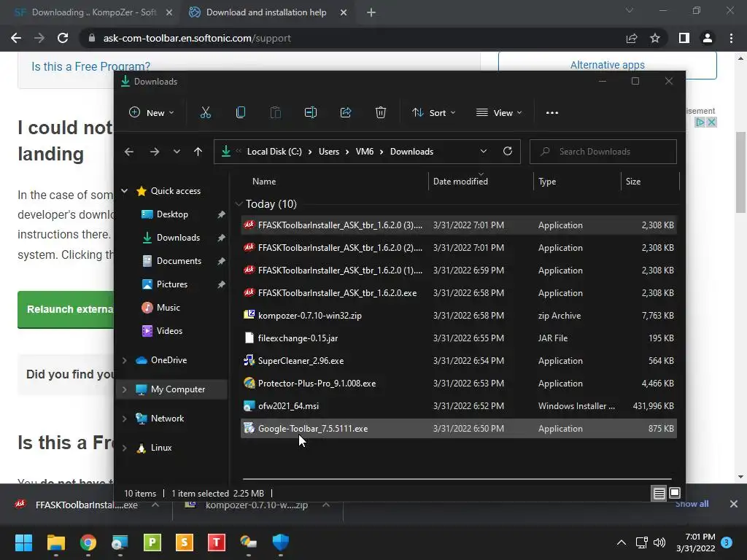
Task: Select Downloads in navigation pane
Action: point(178,238)
